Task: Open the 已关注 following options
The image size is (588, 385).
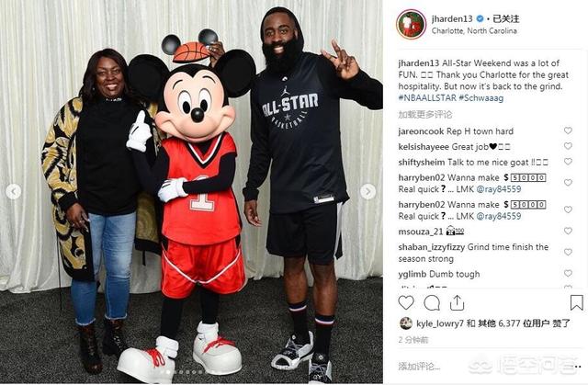Action: pos(506,18)
